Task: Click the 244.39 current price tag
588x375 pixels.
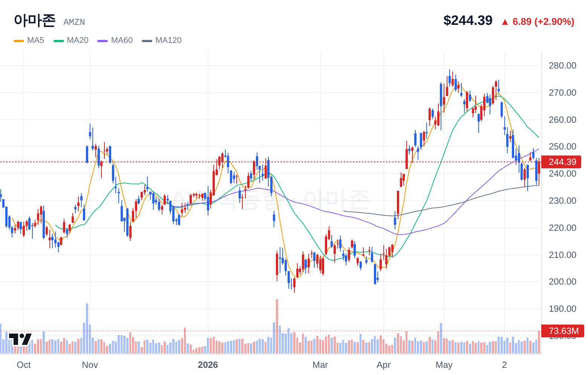Action: point(561,162)
